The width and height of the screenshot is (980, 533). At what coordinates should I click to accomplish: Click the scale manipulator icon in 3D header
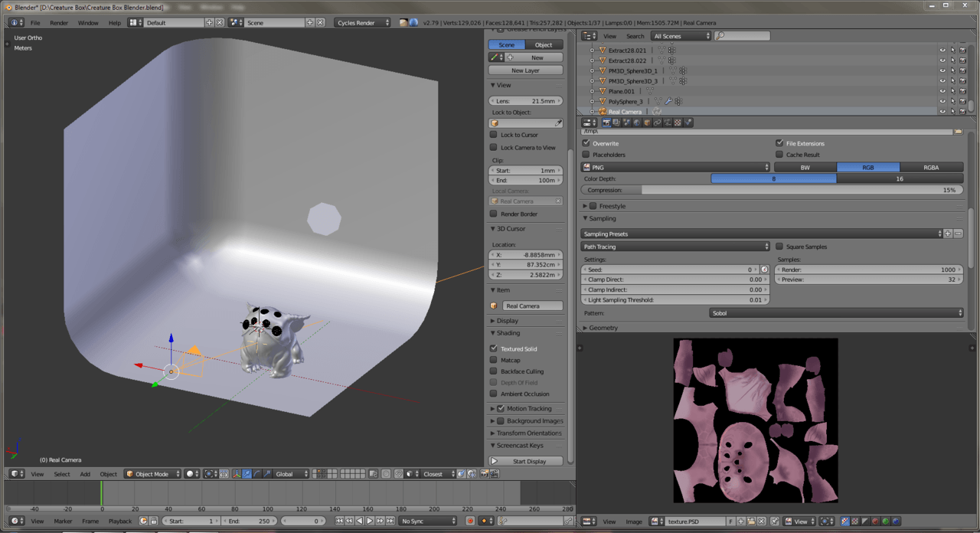267,474
